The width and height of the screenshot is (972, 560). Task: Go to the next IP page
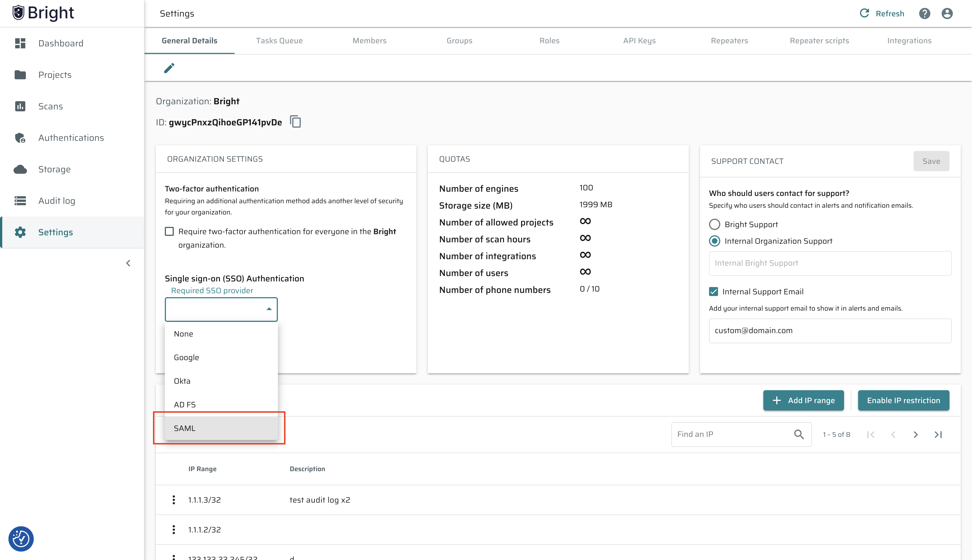[916, 435]
